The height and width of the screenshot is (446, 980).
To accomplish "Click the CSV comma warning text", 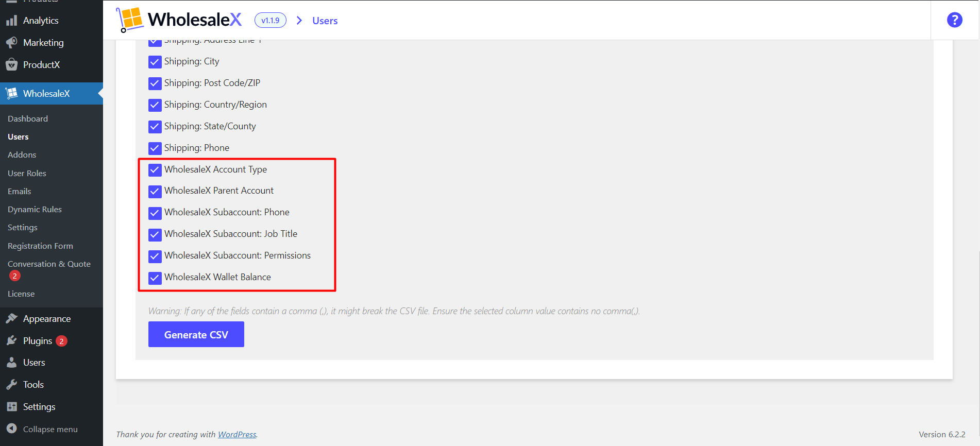I will click(394, 311).
